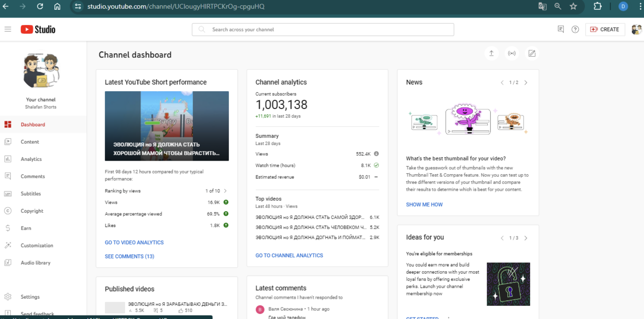
Task: Click the green arrow beside Likes 1.8K
Action: click(x=226, y=225)
